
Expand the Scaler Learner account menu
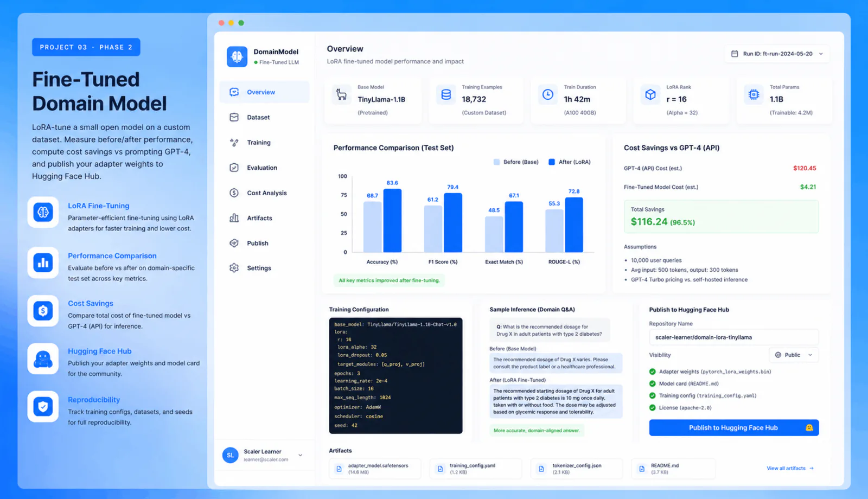pos(300,455)
